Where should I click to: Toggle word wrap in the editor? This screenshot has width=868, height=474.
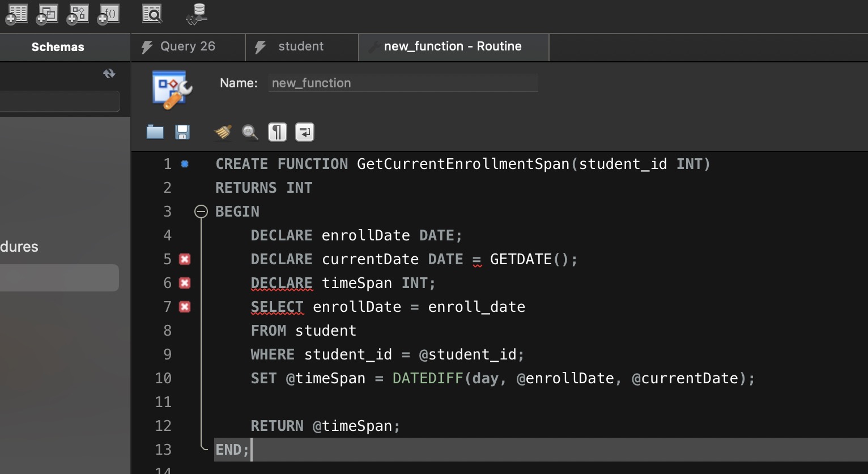[304, 132]
